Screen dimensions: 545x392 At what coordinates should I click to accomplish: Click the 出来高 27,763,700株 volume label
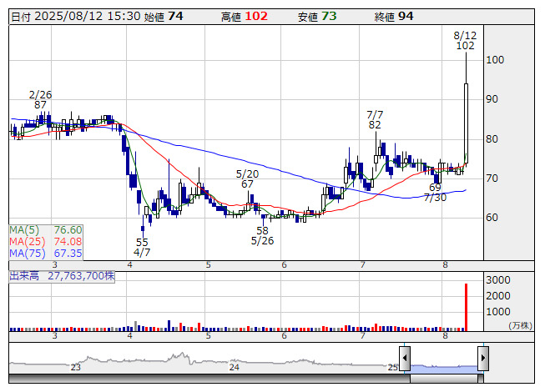pyautogui.click(x=62, y=276)
